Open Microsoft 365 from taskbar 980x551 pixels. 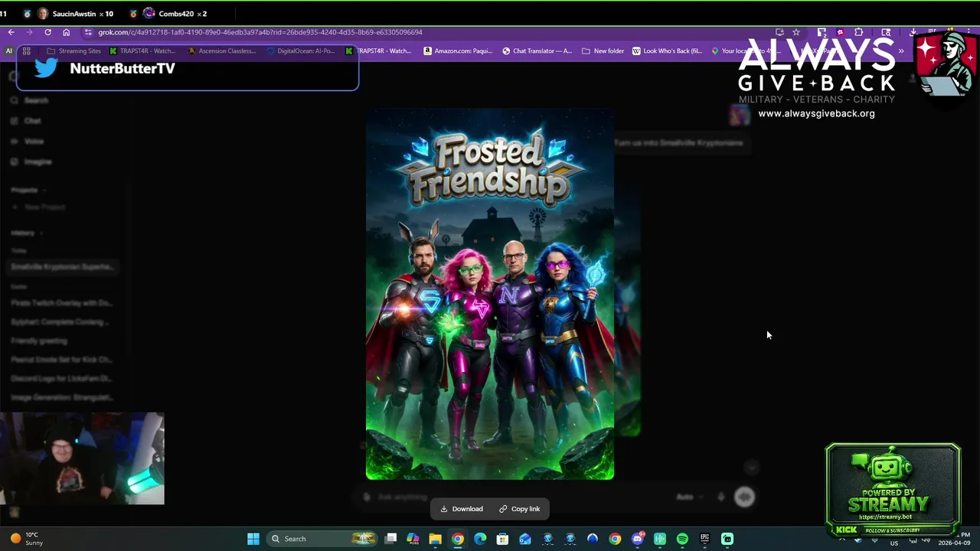413,539
